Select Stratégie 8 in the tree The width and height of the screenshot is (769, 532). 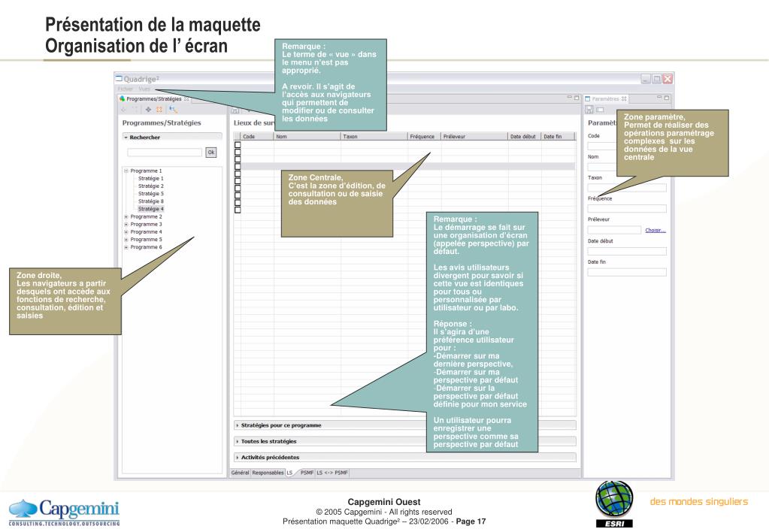pyautogui.click(x=150, y=201)
